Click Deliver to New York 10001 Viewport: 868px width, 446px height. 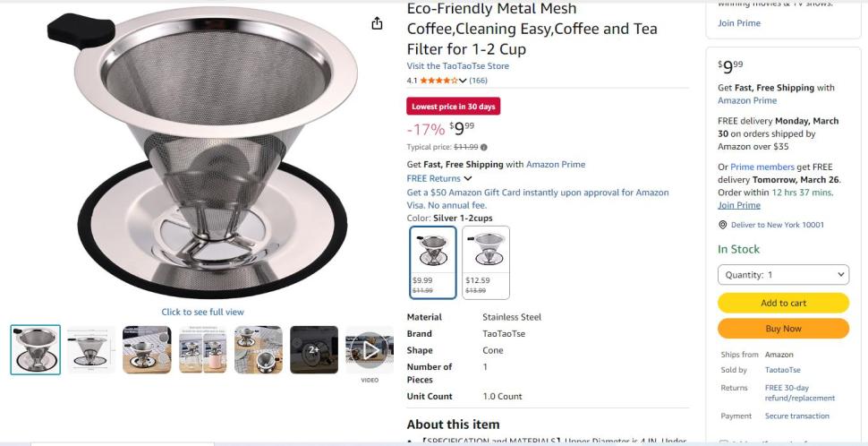(x=777, y=225)
